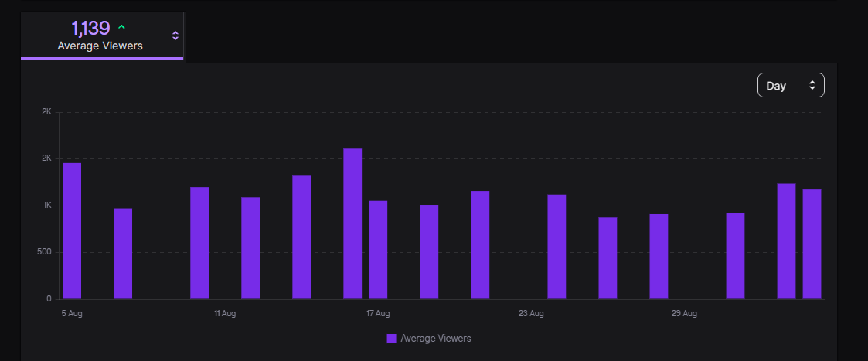This screenshot has height=361, width=868.
Task: Toggle the Average Viewers legend entry
Action: [x=428, y=339]
